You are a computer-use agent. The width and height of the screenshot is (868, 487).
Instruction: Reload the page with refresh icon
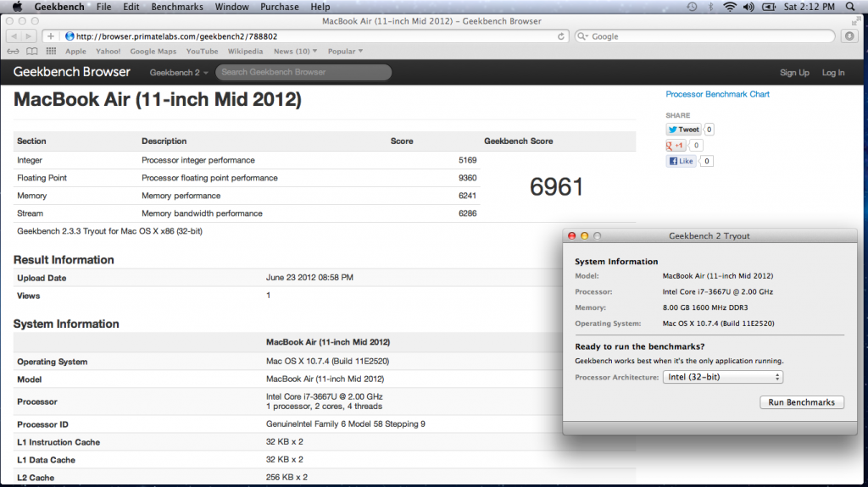(561, 36)
